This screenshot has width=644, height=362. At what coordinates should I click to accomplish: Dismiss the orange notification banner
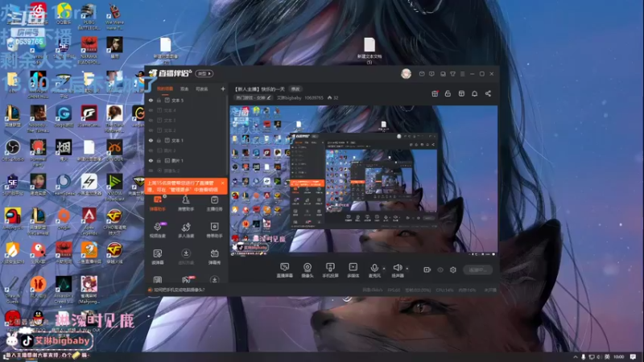pyautogui.click(x=223, y=183)
